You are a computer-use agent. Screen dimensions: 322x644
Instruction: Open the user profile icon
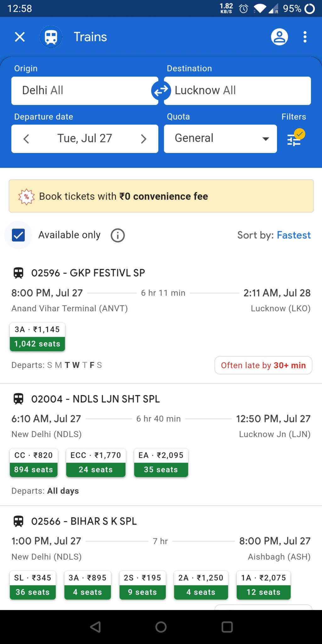point(279,37)
